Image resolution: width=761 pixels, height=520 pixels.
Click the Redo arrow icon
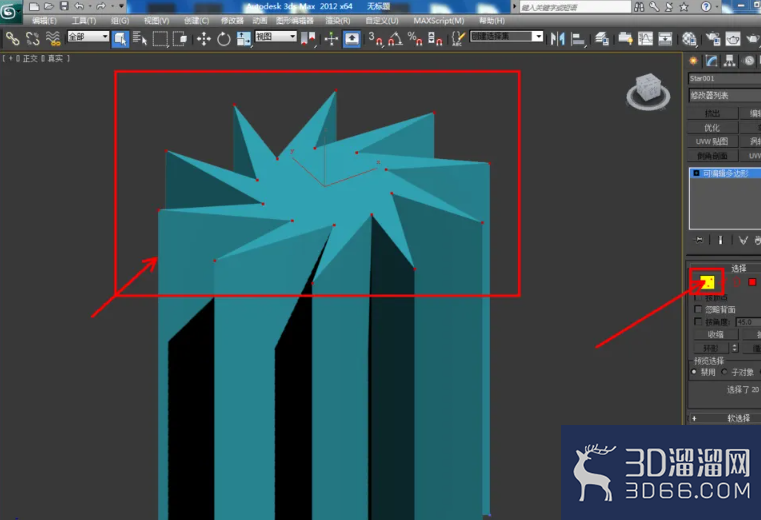coord(101,6)
